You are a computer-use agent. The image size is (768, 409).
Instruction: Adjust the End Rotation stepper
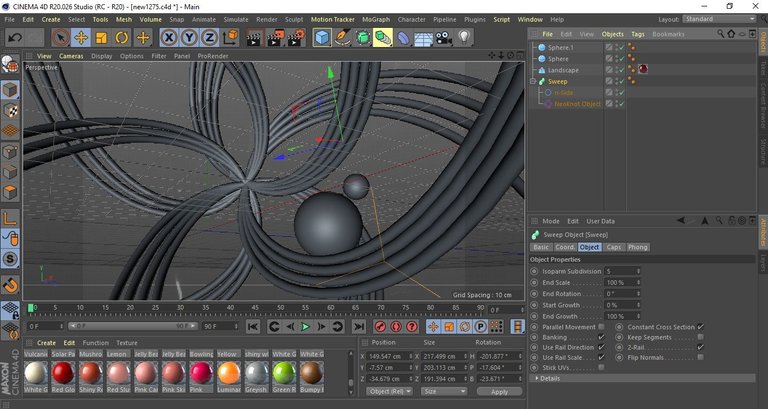coord(638,294)
